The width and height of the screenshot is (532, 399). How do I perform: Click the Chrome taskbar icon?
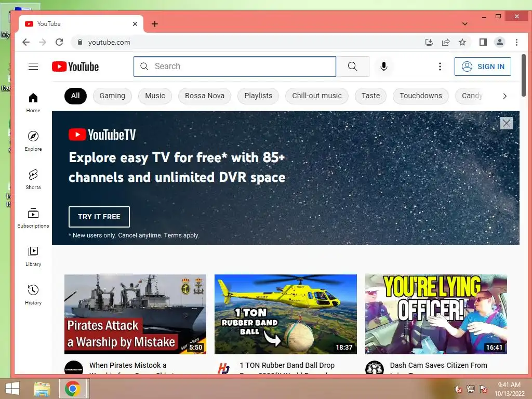click(73, 389)
